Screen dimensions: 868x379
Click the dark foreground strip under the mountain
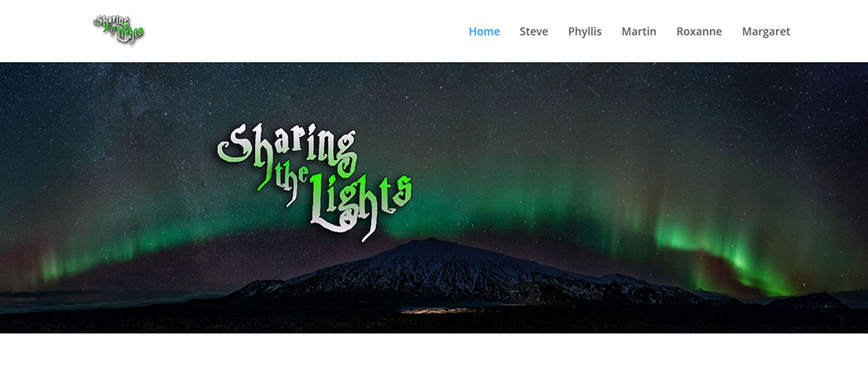[x=434, y=323]
